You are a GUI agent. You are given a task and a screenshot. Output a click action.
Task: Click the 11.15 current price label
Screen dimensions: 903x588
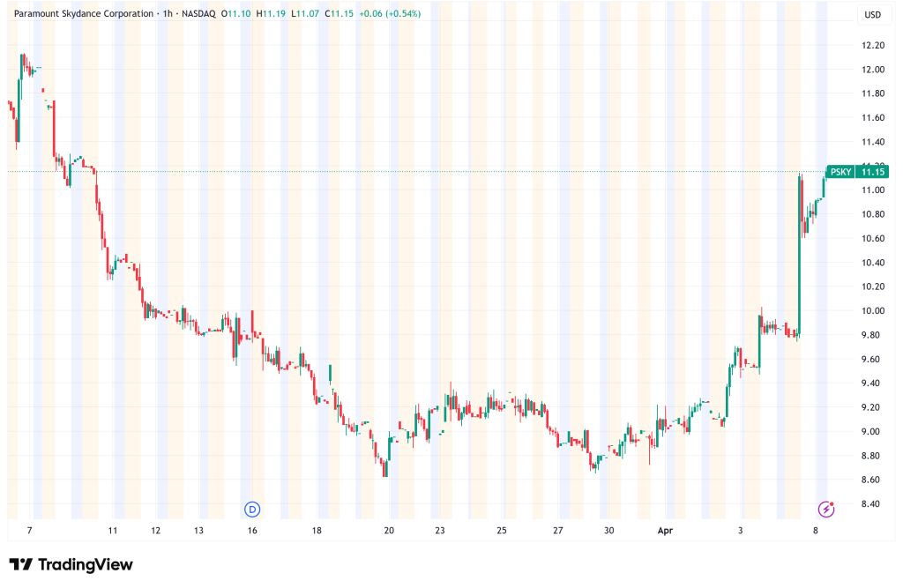click(874, 172)
